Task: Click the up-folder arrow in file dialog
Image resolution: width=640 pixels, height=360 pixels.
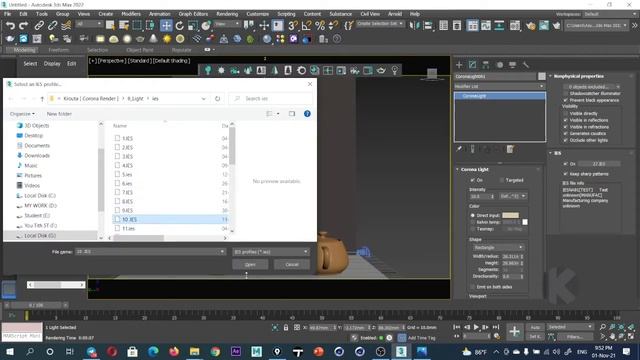Action: click(42, 99)
